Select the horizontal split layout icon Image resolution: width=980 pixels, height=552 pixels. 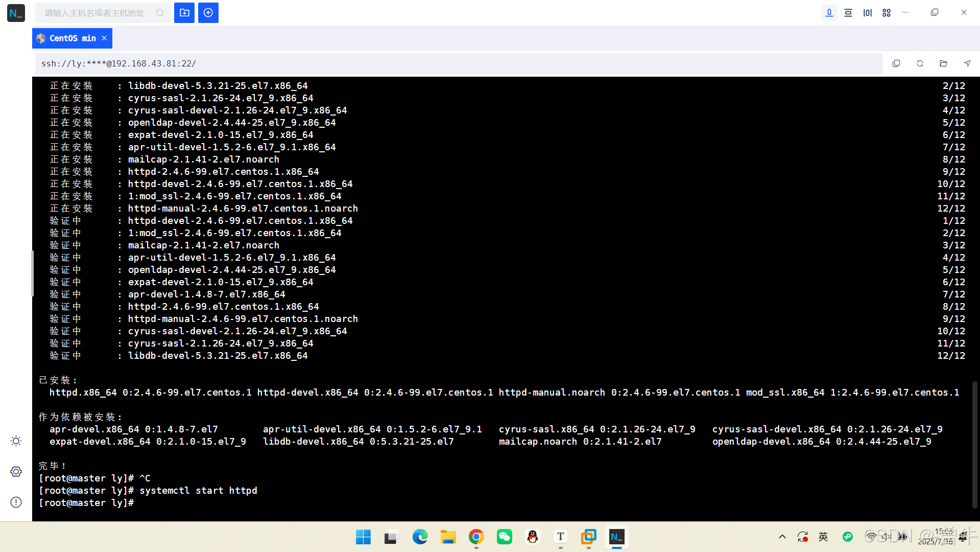click(x=848, y=13)
